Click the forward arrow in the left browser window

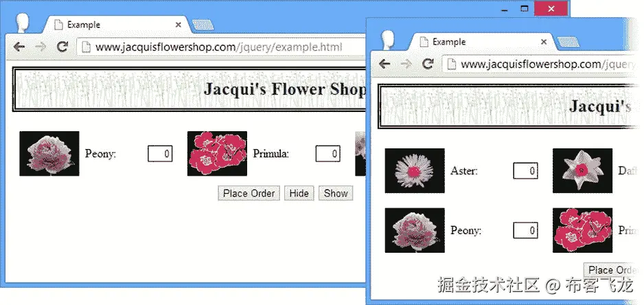point(41,47)
